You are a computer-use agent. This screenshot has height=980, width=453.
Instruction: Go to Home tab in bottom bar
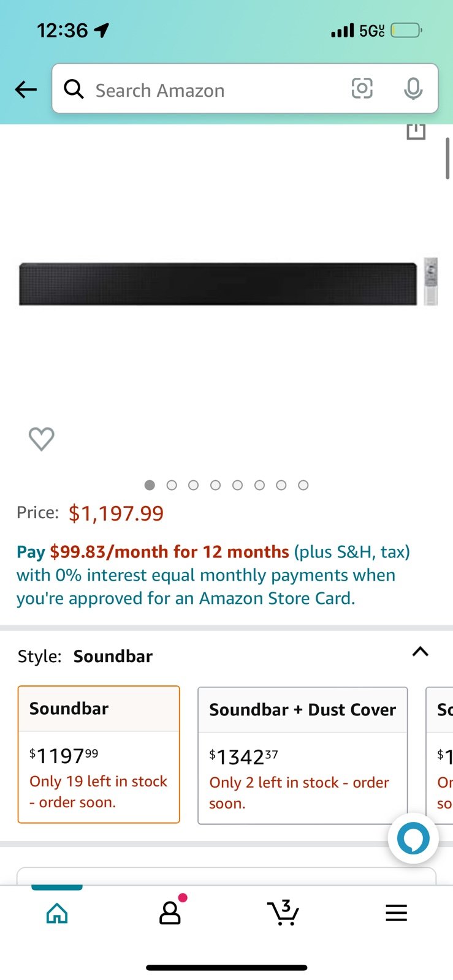[x=57, y=913]
